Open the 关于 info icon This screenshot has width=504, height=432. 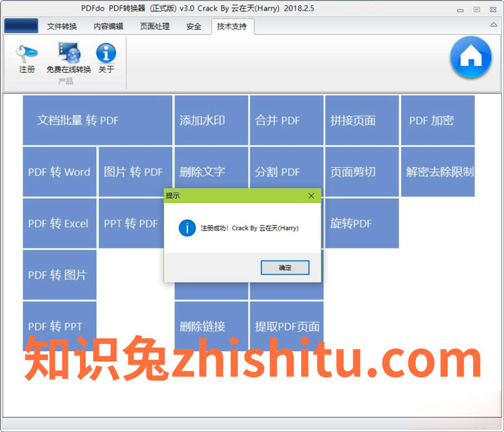point(106,53)
